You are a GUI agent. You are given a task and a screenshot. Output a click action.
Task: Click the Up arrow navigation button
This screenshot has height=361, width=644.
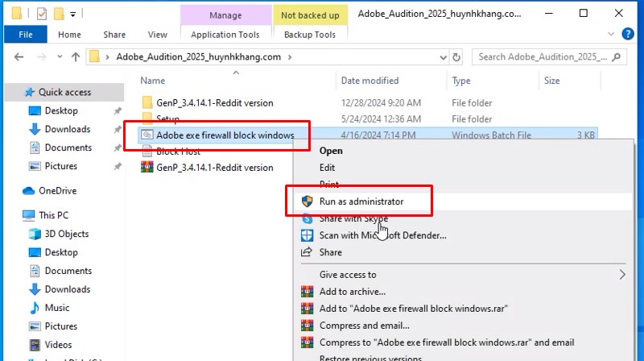(x=75, y=57)
